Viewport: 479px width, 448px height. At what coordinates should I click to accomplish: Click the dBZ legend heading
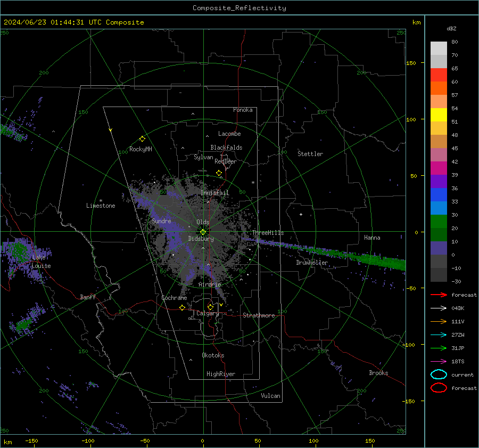[451, 28]
